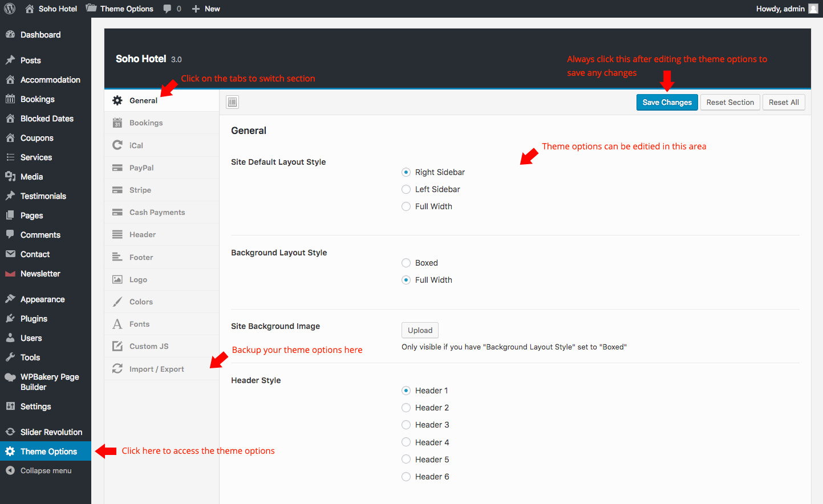Expand the Appearance menu
Screen dimensions: 823x504
[x=42, y=299]
